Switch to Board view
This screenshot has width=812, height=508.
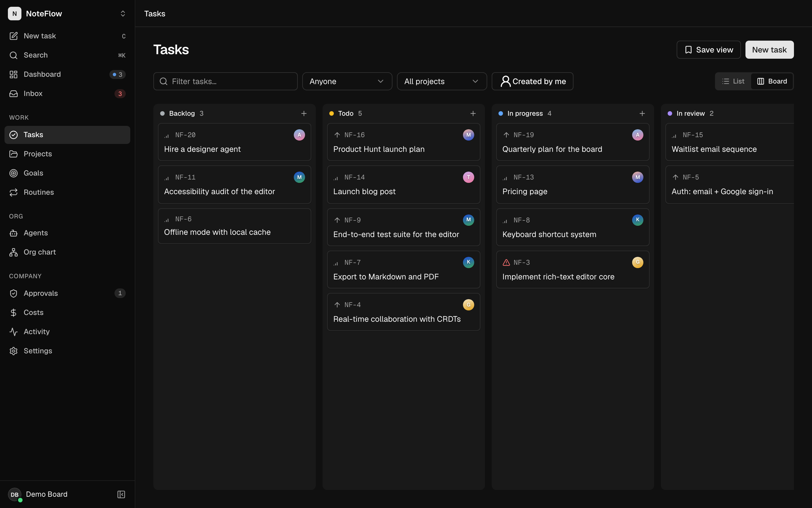pyautogui.click(x=772, y=81)
